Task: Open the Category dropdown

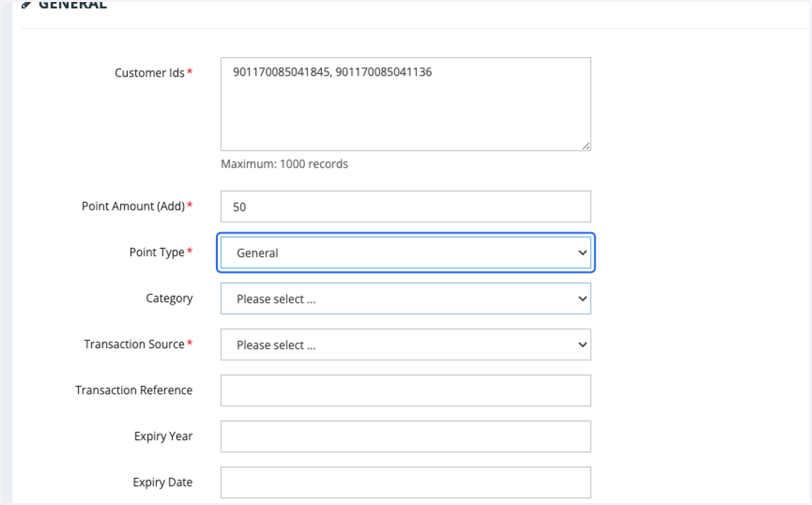Action: (x=405, y=299)
